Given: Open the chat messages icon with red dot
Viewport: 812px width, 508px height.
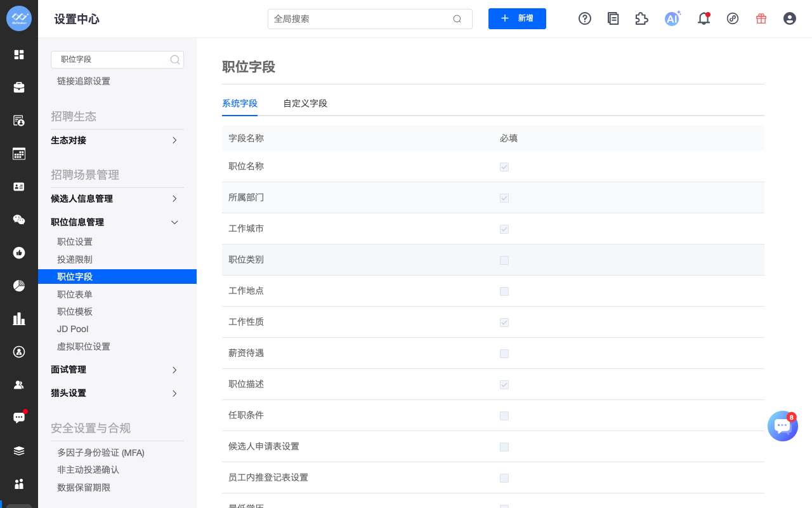Looking at the screenshot, I should 19,418.
